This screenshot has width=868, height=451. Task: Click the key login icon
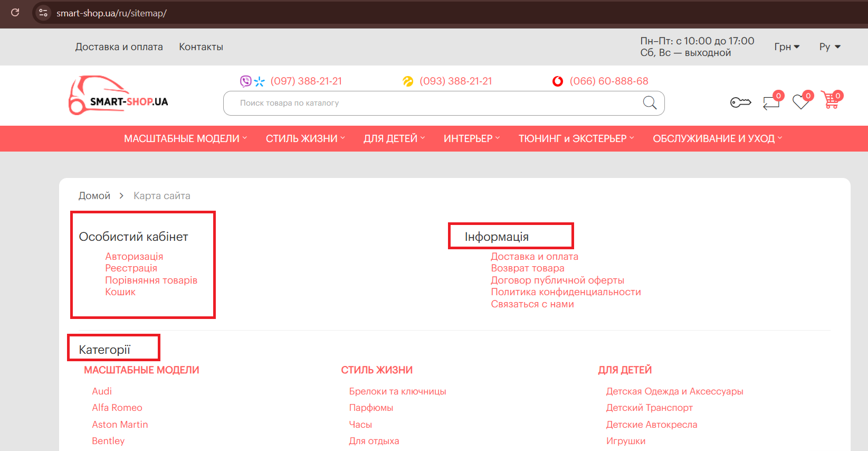pos(740,102)
